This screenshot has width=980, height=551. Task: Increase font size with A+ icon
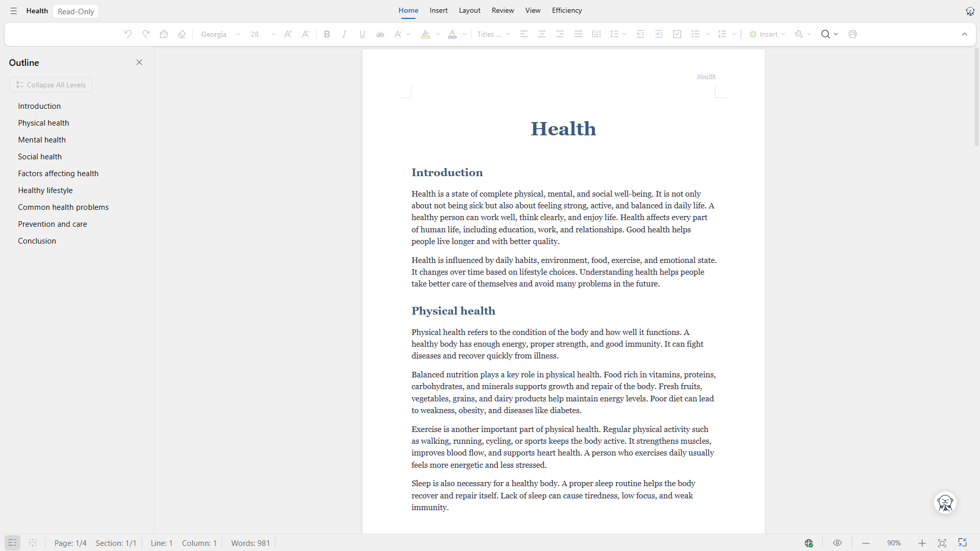[288, 34]
